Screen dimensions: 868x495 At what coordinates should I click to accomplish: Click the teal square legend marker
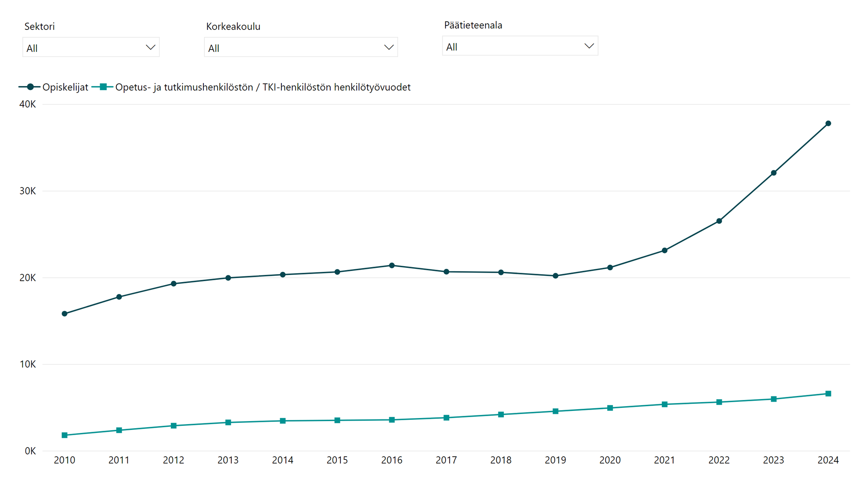(x=103, y=87)
